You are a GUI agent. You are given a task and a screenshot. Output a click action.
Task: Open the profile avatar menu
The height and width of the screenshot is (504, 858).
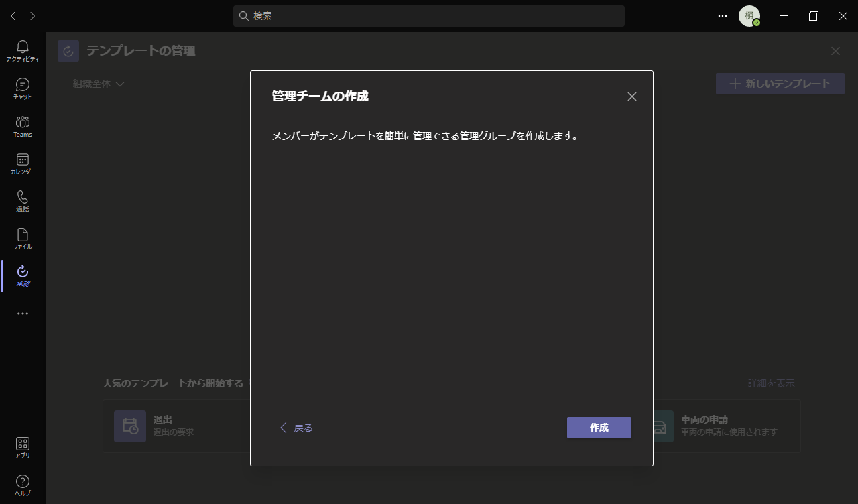click(749, 16)
